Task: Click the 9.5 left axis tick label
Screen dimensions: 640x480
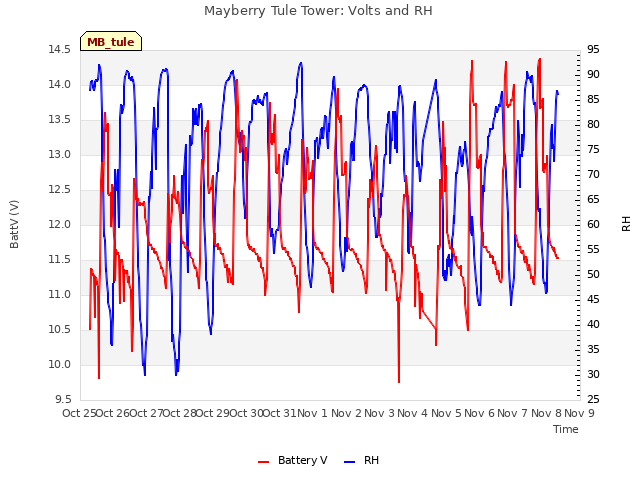Action: pos(63,400)
